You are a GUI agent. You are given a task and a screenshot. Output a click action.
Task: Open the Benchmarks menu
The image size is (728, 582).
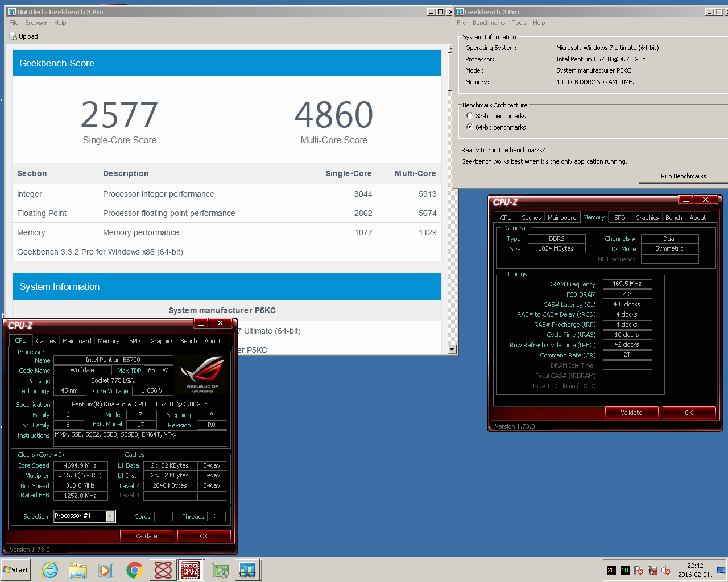pos(489,23)
